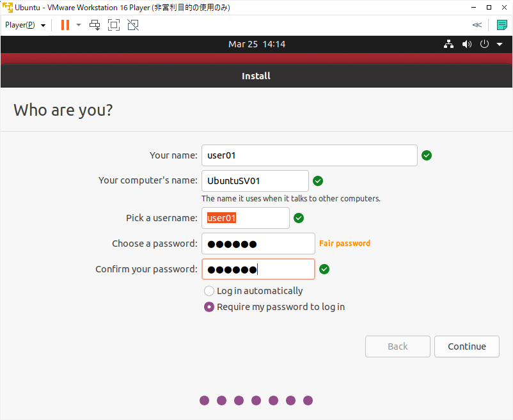Focus the Choose a password field
The image size is (513, 420).
258,244
